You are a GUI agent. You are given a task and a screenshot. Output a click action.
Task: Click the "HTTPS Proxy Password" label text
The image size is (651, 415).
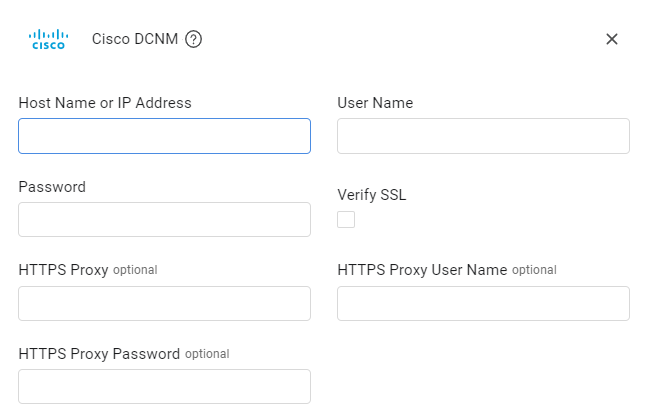[x=99, y=354]
